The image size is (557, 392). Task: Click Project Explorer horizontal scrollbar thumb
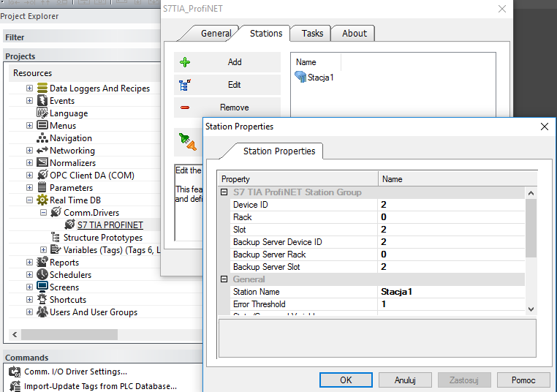point(69,334)
